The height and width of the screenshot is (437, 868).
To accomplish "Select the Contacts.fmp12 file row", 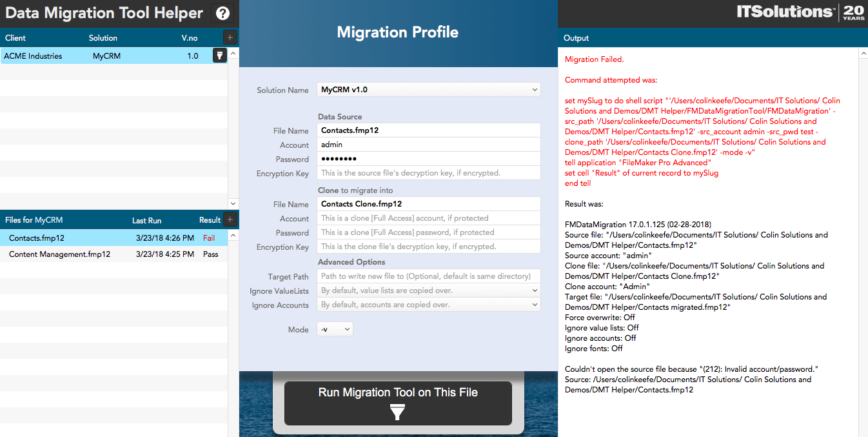I will tap(113, 238).
